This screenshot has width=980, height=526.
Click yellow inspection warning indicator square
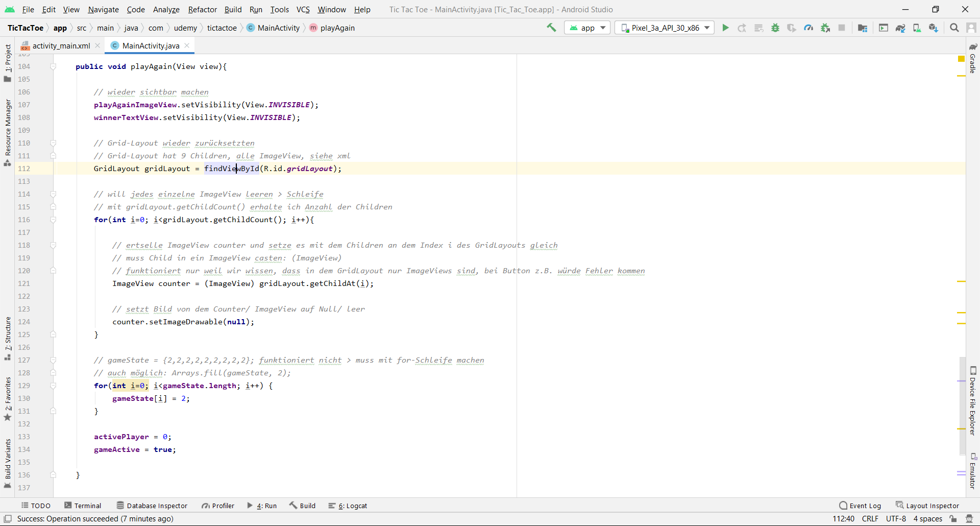tap(961, 59)
